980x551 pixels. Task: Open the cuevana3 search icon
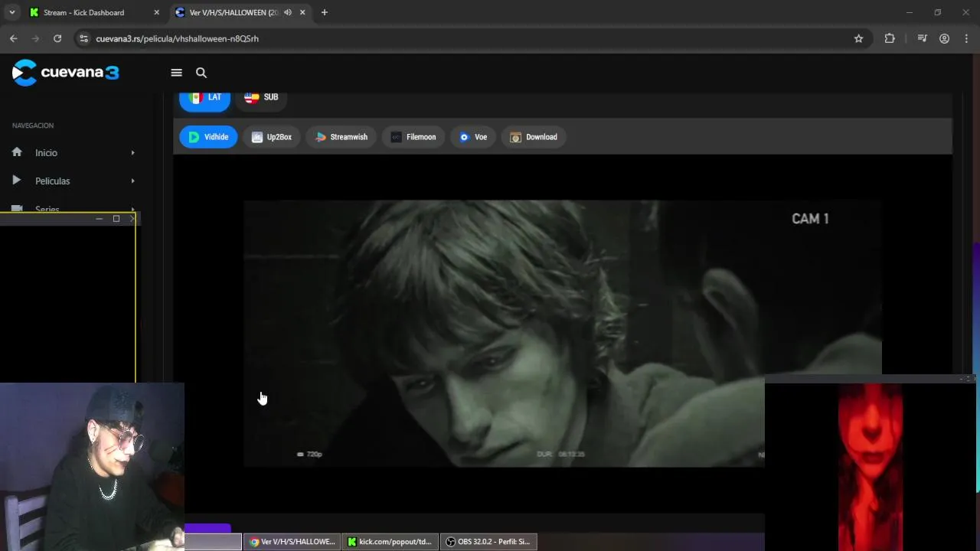[201, 73]
